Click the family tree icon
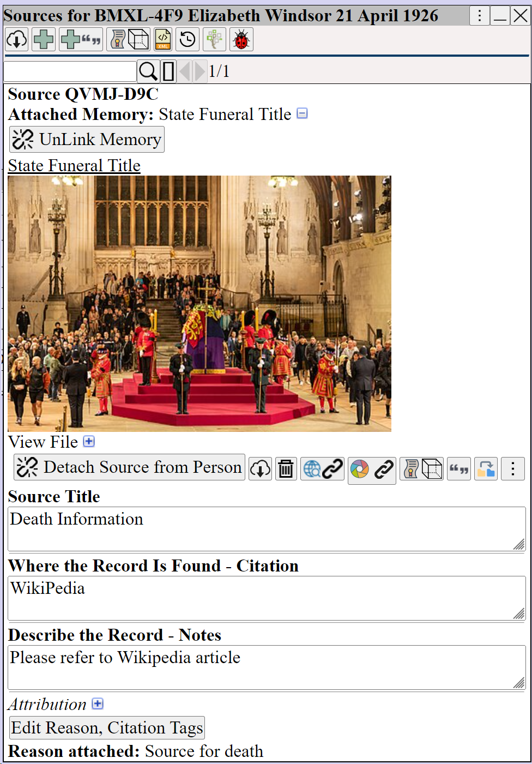 coord(215,39)
